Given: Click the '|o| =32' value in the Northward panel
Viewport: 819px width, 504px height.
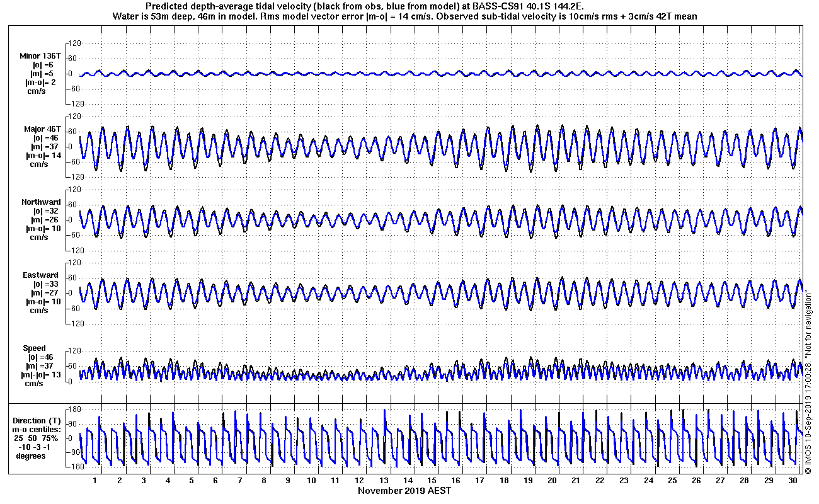Looking at the screenshot, I should click(46, 211).
